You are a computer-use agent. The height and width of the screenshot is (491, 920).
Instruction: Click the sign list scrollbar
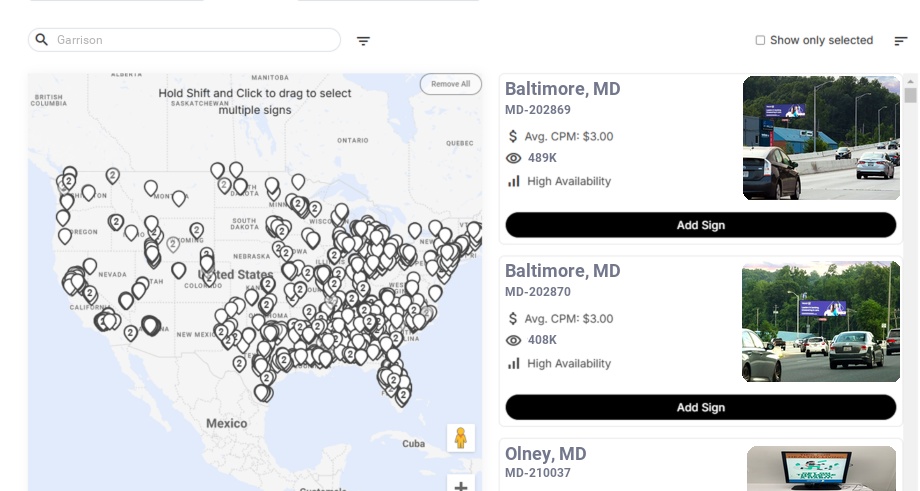point(910,96)
